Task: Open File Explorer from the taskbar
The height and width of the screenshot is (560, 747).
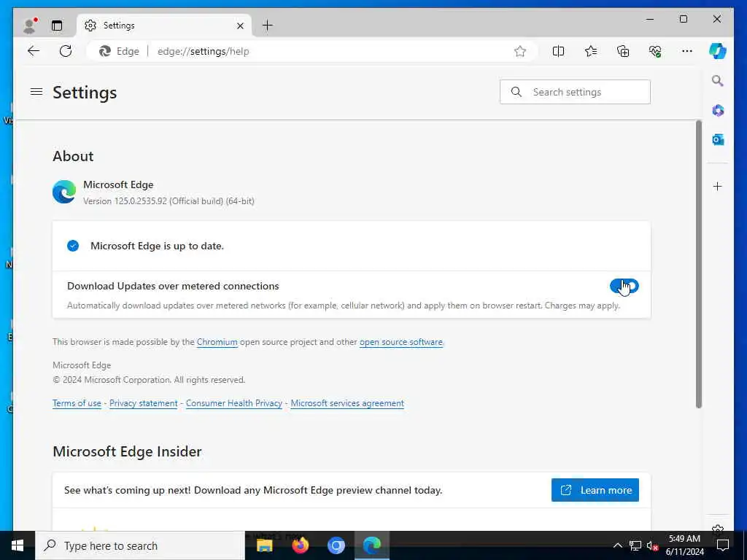Action: tap(264, 545)
